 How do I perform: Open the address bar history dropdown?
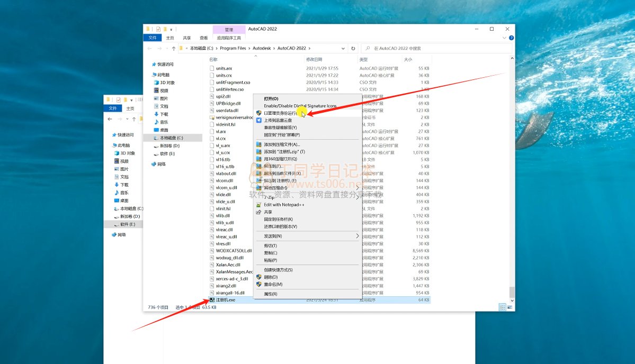click(343, 48)
